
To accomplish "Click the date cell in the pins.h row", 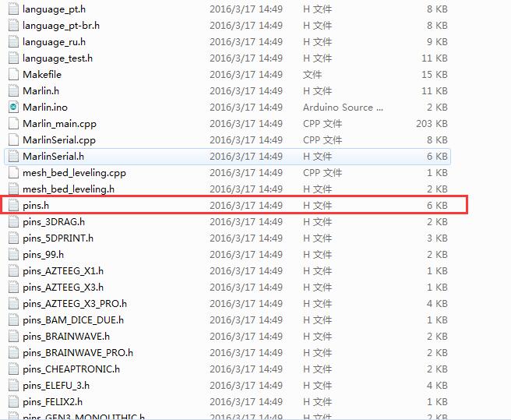I will (246, 206).
